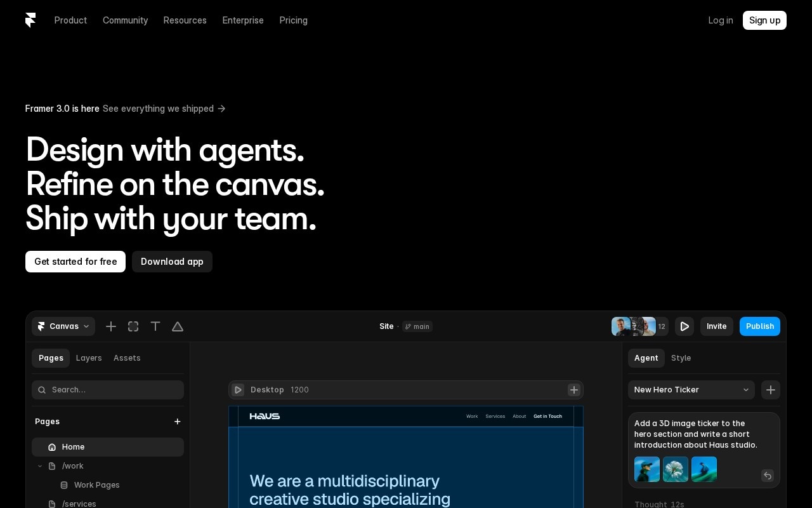Screen dimensions: 812x508
Task: Click the undo icon in the agent prompt
Action: (768, 476)
